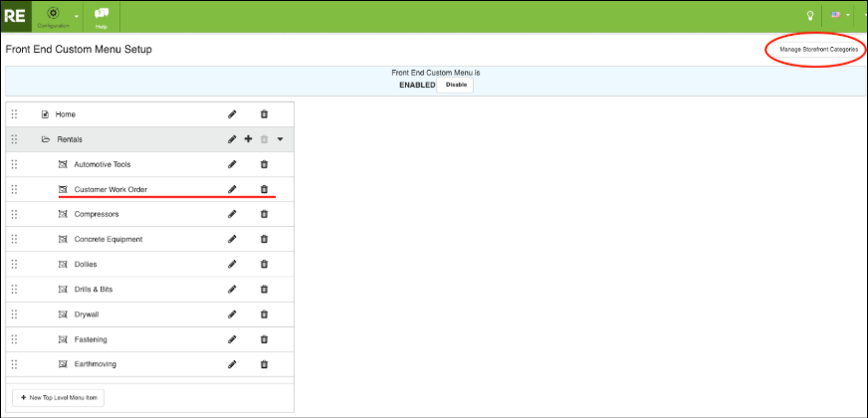Click New Top Level Menu Item button
This screenshot has height=418, width=868.
pyautogui.click(x=59, y=397)
